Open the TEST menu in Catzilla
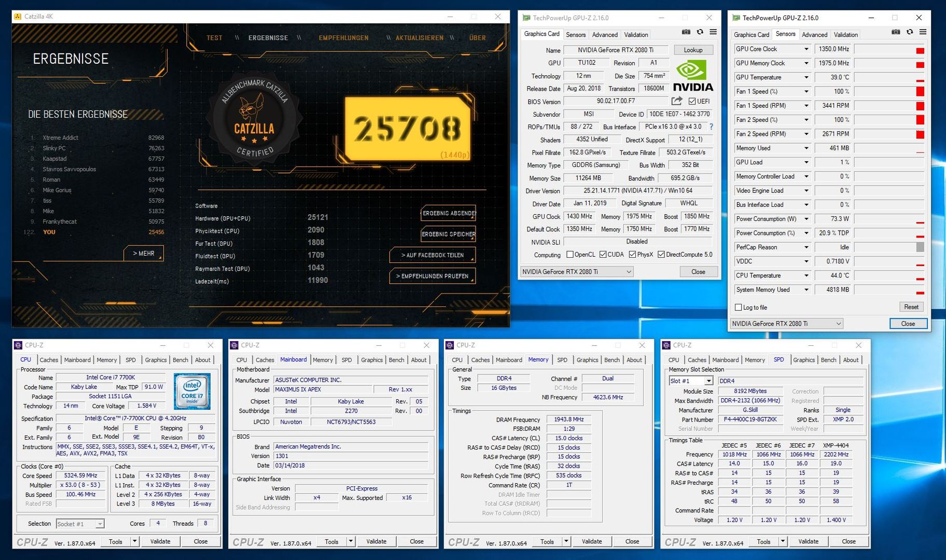Viewport: 946px width, 560px height. coord(214,38)
